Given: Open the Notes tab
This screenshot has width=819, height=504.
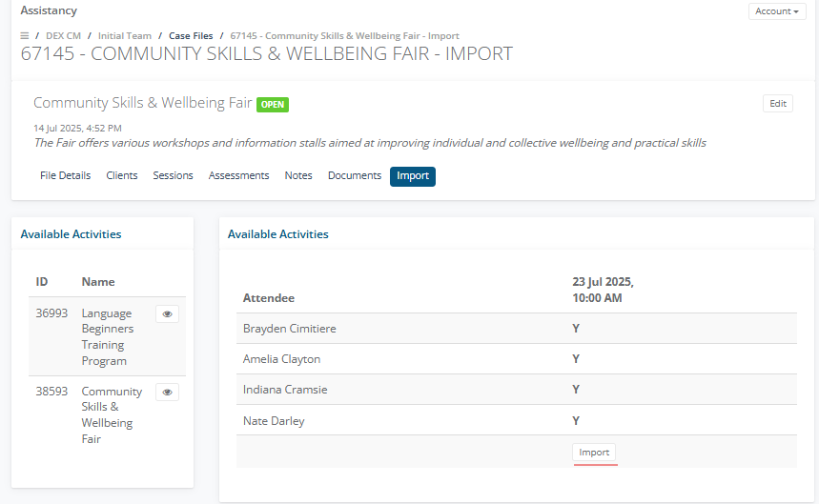Looking at the screenshot, I should coord(298,176).
